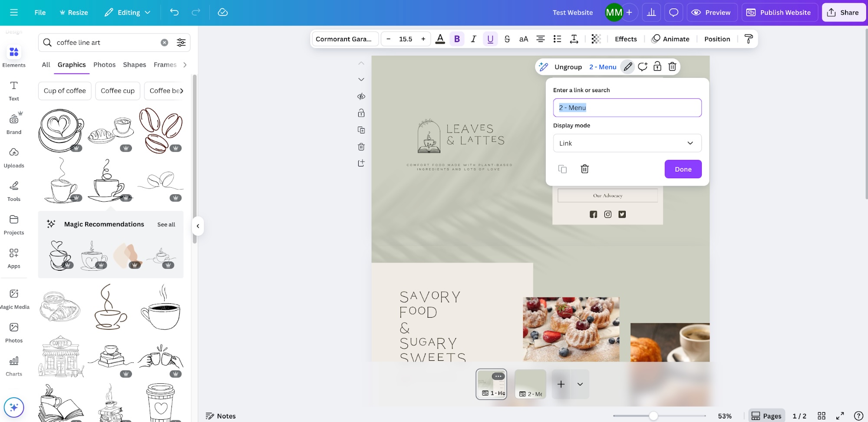Open the Brand panel
Image resolution: width=868 pixels, height=422 pixels.
[x=14, y=123]
